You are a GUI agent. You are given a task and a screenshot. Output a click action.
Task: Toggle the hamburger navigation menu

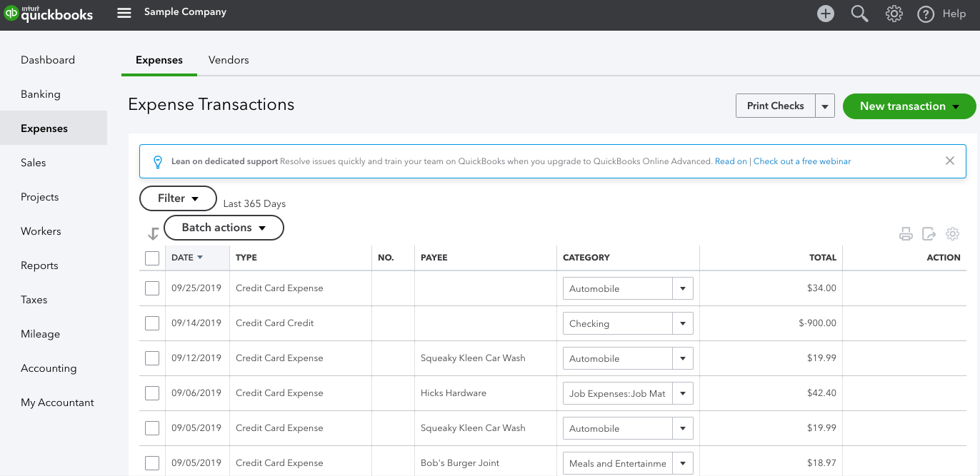click(124, 13)
